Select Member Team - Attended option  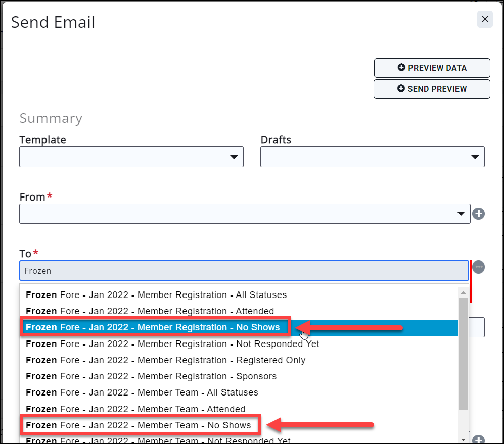(135, 409)
